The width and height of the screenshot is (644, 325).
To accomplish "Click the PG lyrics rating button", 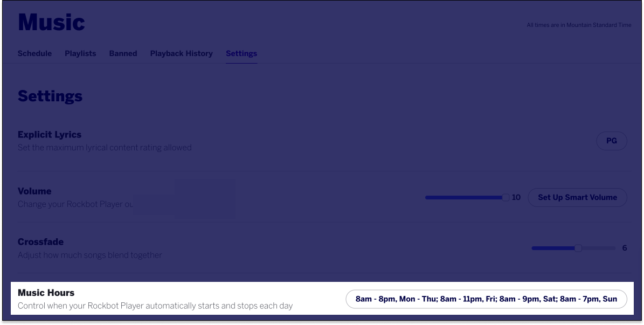I will 612,141.
